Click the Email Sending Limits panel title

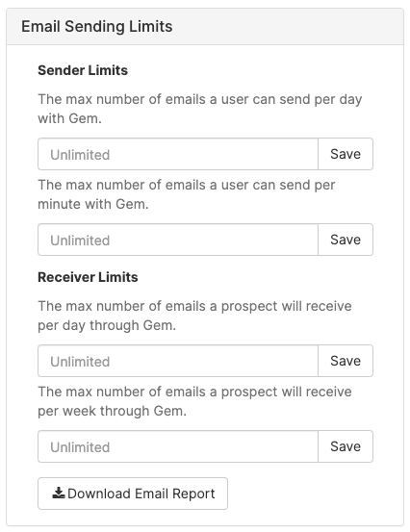(97, 27)
